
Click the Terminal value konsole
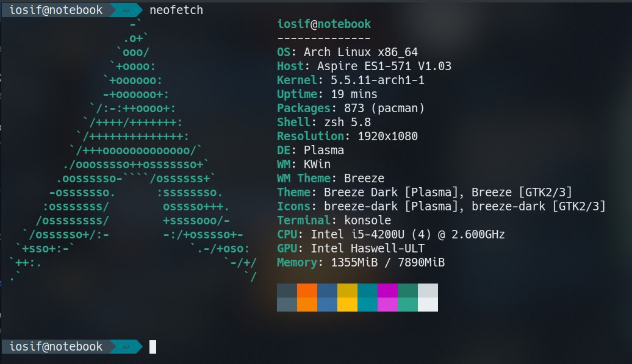(x=368, y=221)
